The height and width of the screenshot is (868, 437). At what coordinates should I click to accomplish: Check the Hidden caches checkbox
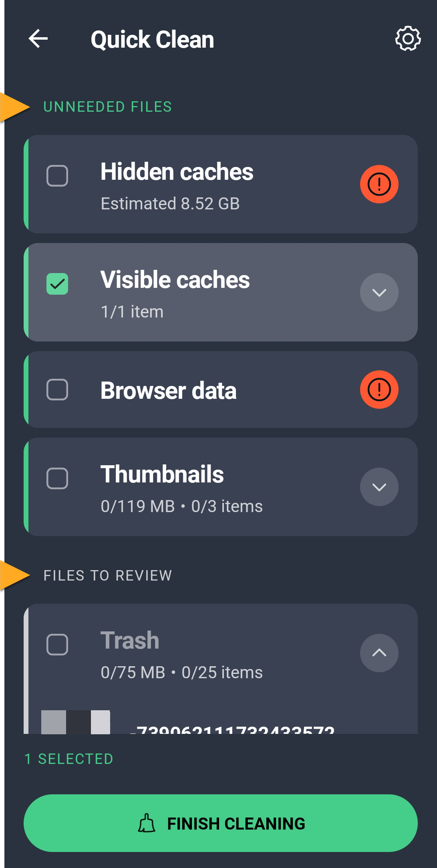[57, 176]
